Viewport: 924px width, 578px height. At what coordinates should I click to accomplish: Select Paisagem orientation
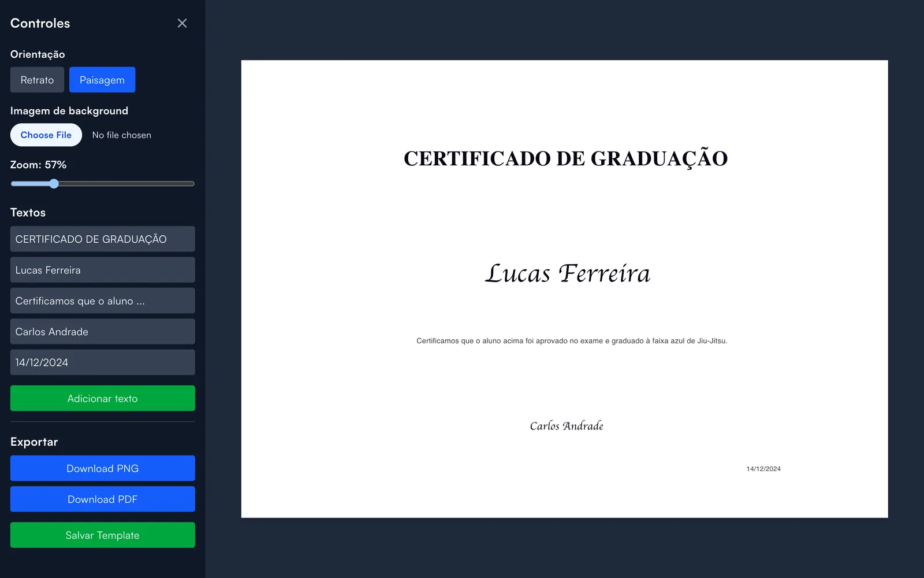tap(102, 80)
